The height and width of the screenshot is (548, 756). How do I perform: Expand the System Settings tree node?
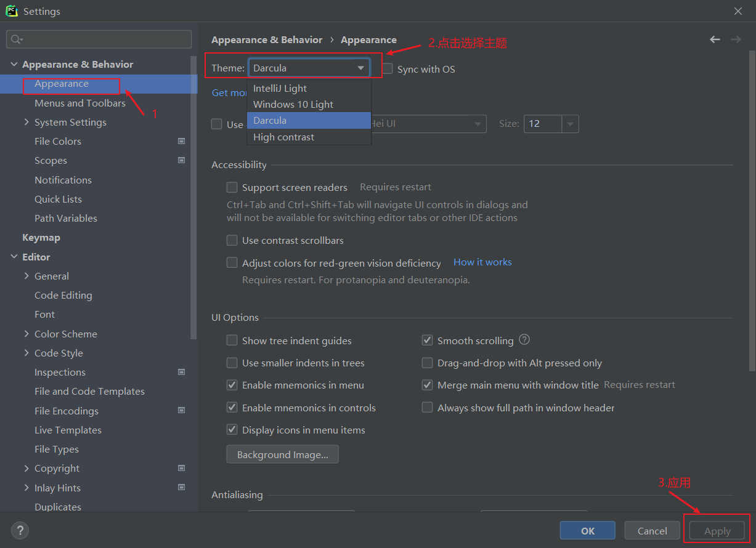click(26, 122)
